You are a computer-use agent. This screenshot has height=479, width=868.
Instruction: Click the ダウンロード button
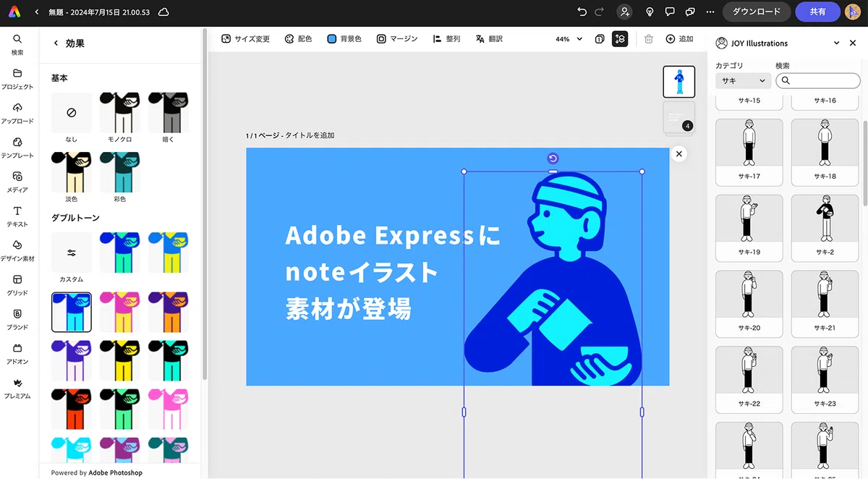(x=757, y=12)
